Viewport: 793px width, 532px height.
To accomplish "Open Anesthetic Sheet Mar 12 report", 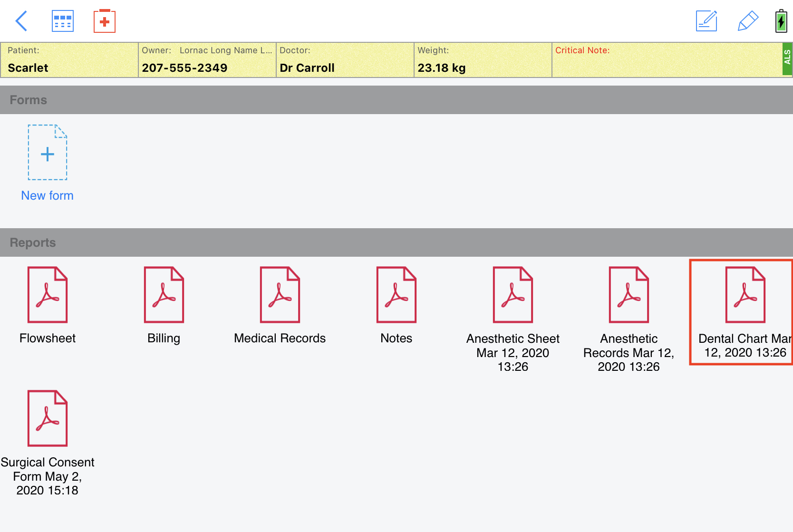I will [513, 295].
